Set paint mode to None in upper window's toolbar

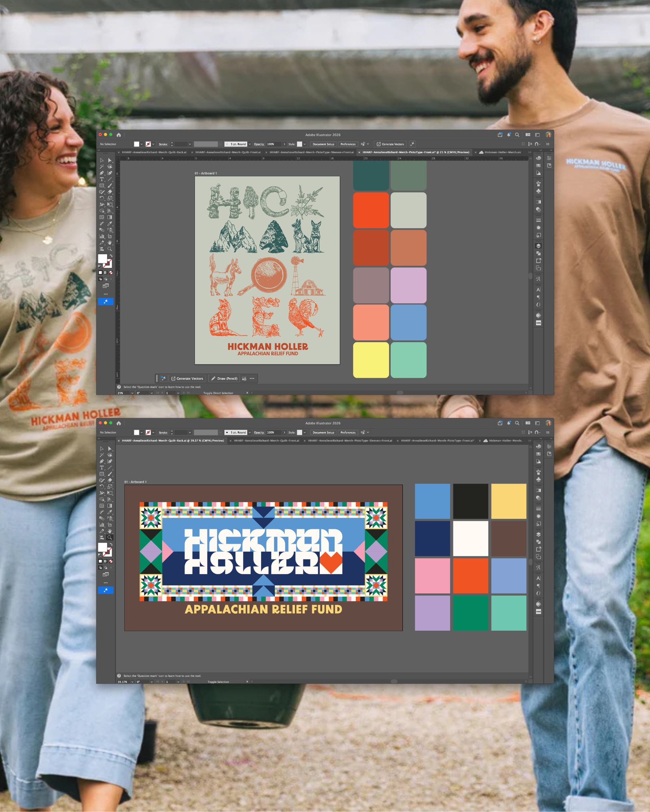tap(111, 273)
